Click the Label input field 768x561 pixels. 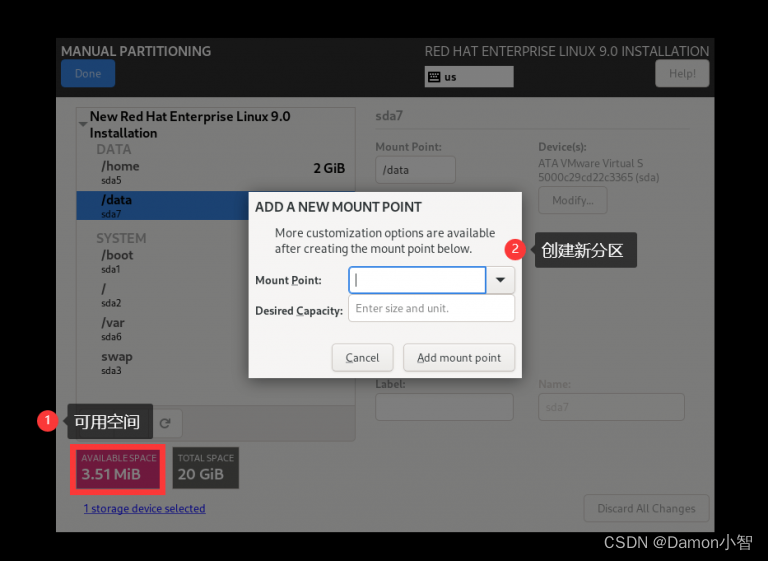[444, 407]
